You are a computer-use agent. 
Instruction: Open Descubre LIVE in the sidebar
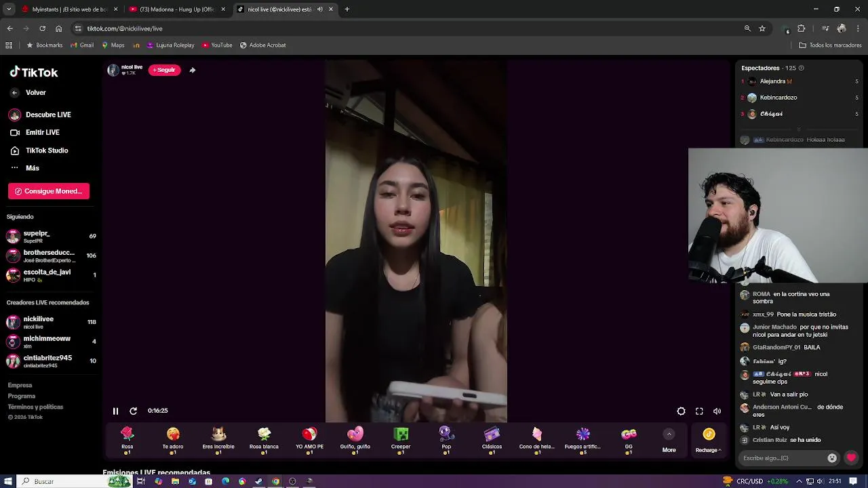coord(41,115)
